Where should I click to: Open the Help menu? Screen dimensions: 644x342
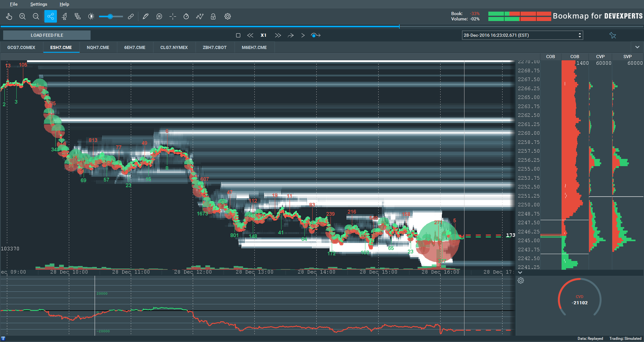(x=64, y=4)
